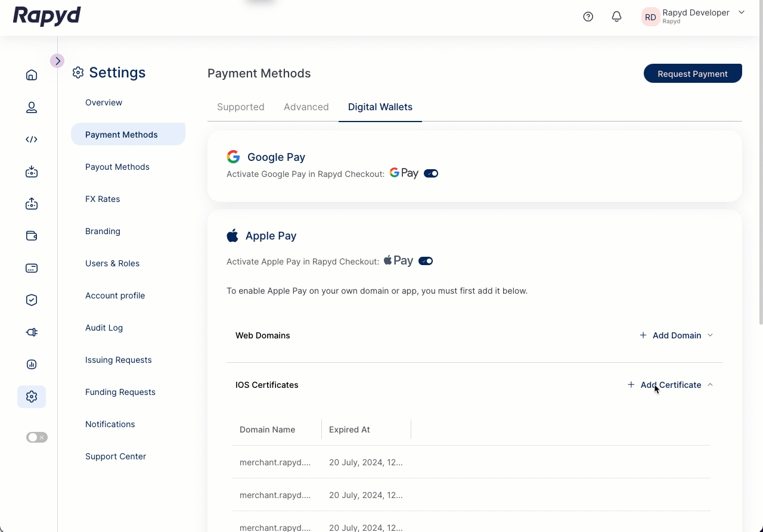
Task: Open Overview in Settings menu
Action: pyautogui.click(x=104, y=102)
